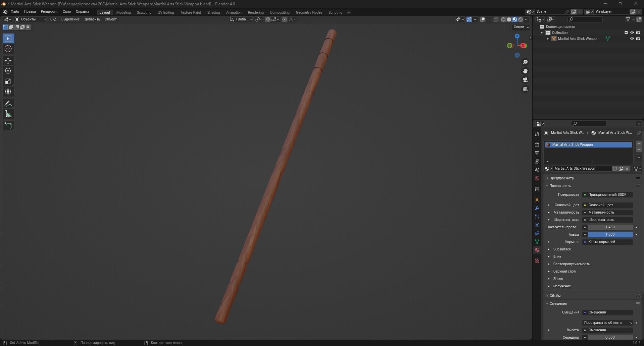Open the Object Data mesh properties tab

tap(537, 241)
